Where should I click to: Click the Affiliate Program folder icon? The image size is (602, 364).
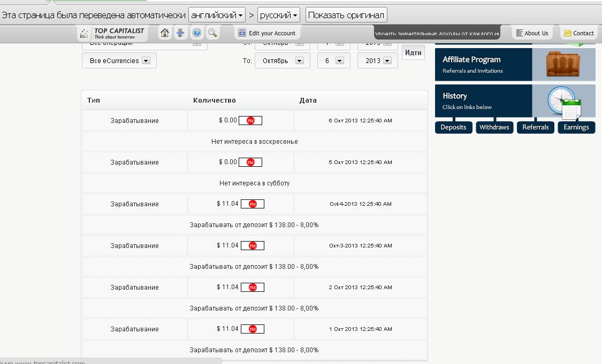click(x=563, y=65)
